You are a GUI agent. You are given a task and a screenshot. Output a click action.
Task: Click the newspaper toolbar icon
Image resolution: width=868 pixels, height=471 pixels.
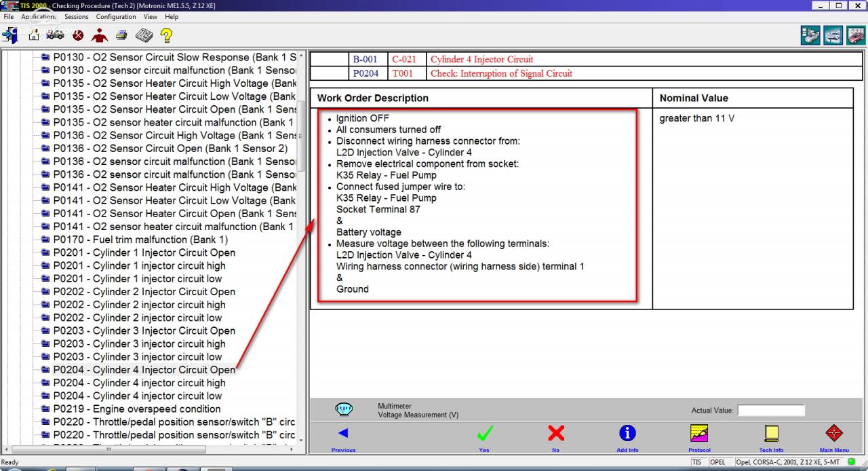tap(144, 35)
